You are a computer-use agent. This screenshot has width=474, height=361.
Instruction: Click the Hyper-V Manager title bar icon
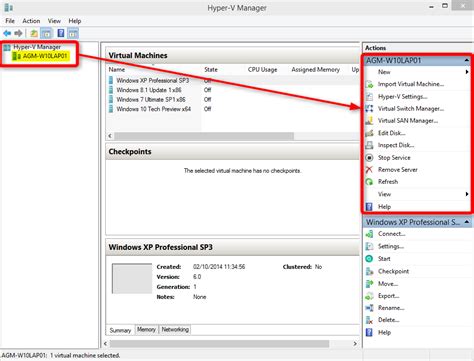pyautogui.click(x=9, y=7)
